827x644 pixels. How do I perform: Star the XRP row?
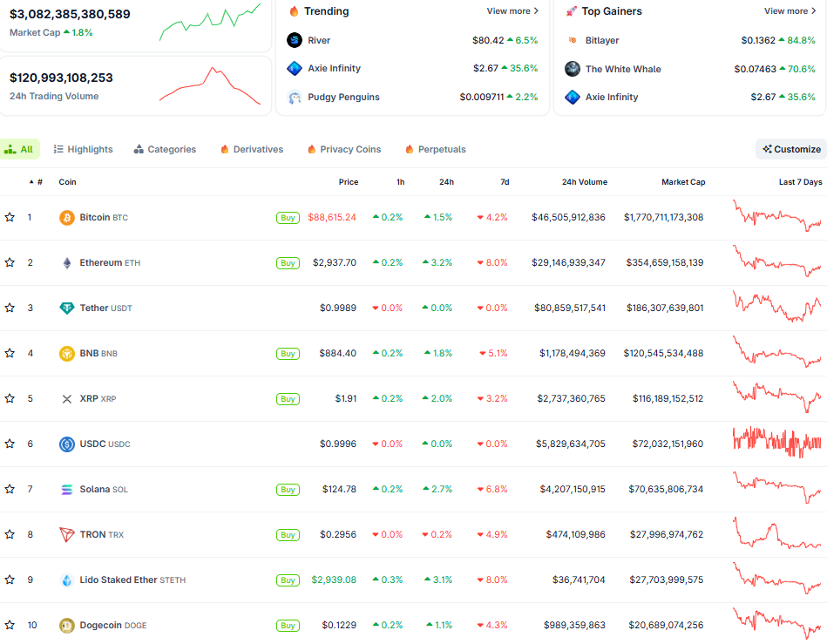pos(10,398)
